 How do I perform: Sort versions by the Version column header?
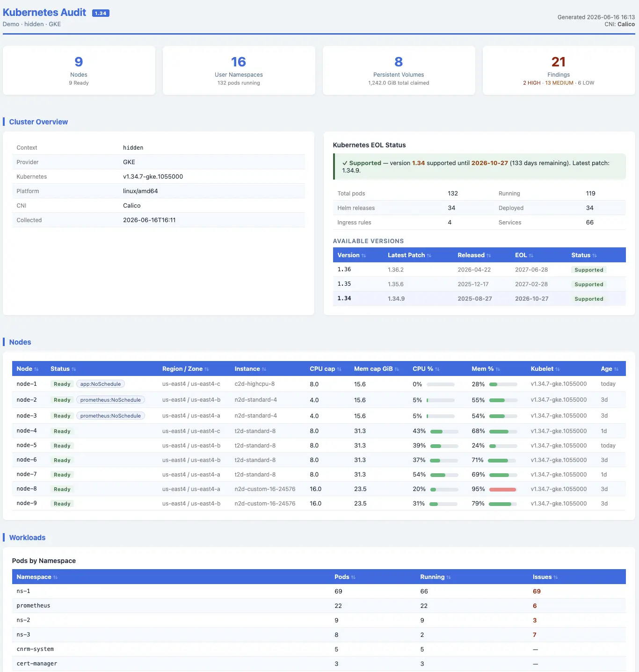click(x=352, y=255)
